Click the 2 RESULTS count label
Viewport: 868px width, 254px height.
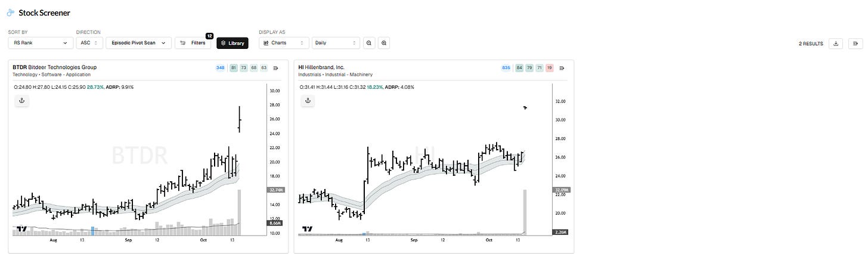[x=811, y=44]
